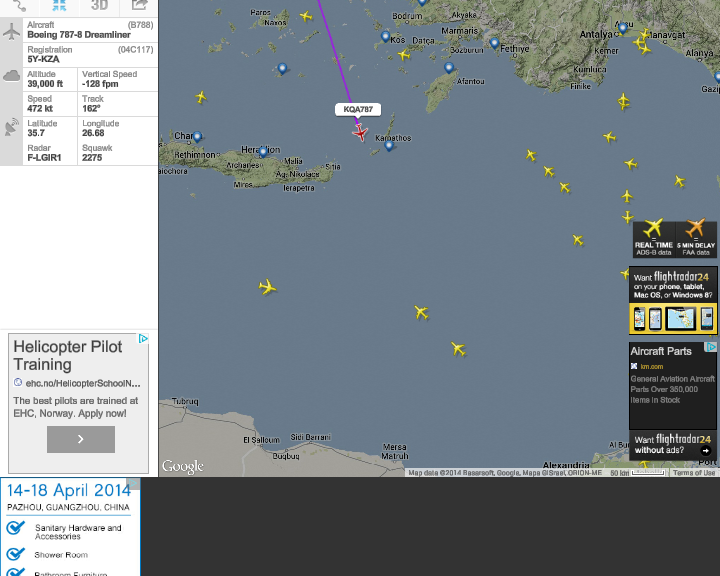
Task: Click the altitude value 39,000 ft
Action: 45,84
